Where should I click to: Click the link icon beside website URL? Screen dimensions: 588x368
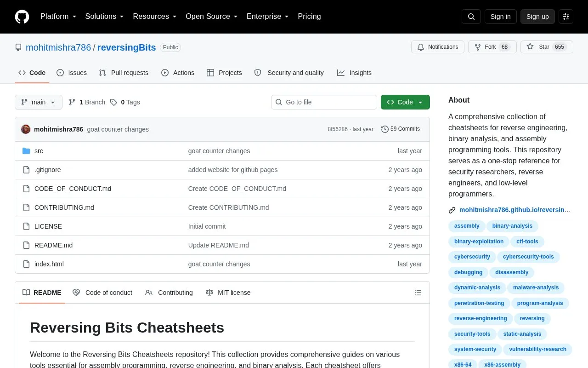tap(452, 210)
